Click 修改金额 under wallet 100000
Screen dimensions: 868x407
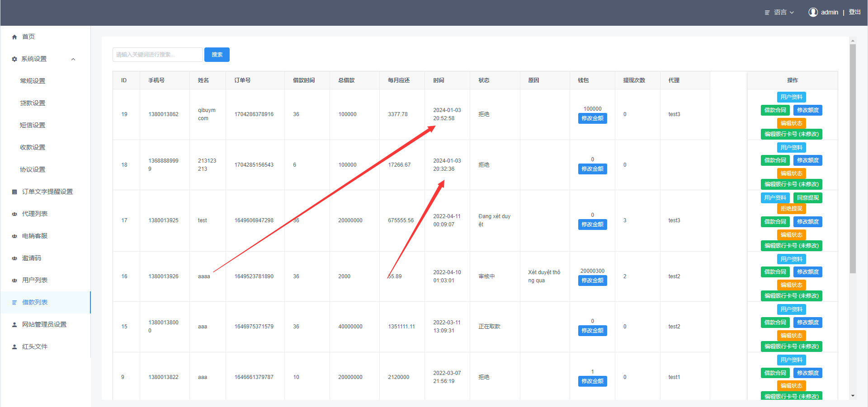coord(592,118)
